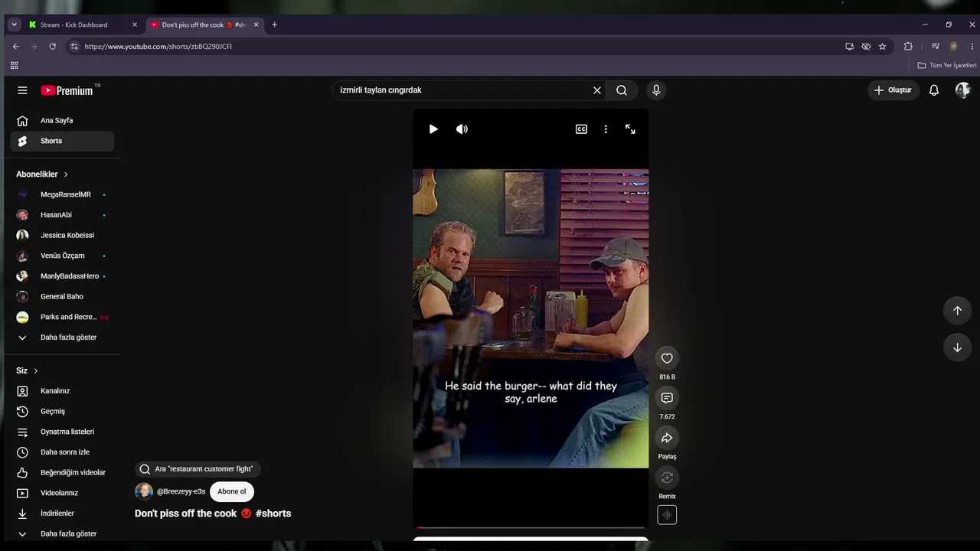
Task: Clear the search query with the X
Action: click(x=597, y=90)
